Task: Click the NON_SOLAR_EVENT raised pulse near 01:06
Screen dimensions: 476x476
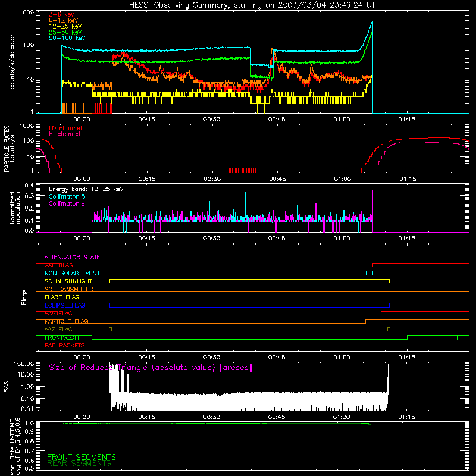Action: [x=369, y=273]
